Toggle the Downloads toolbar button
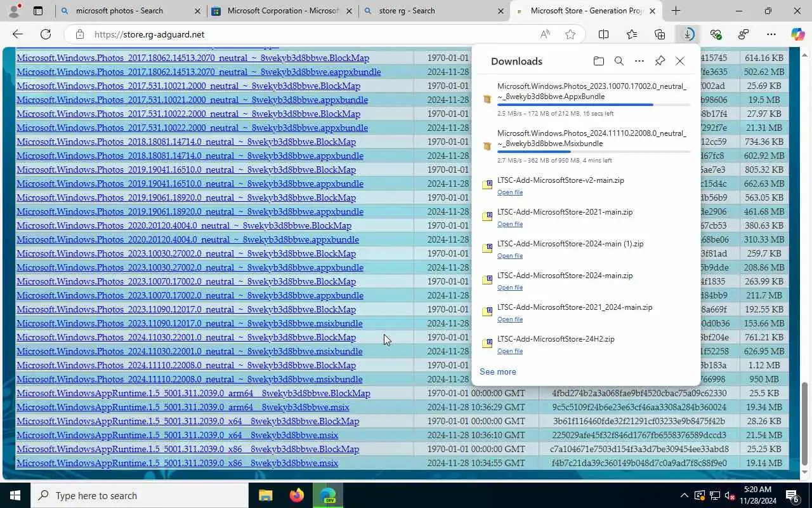This screenshot has width=812, height=508. (688, 34)
